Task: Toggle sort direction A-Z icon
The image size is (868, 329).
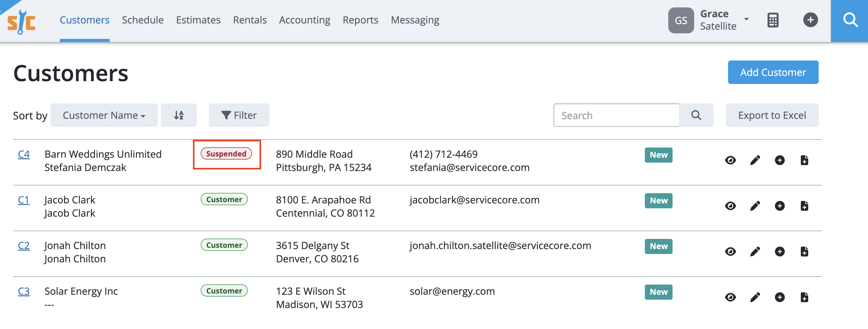Action: click(x=178, y=115)
